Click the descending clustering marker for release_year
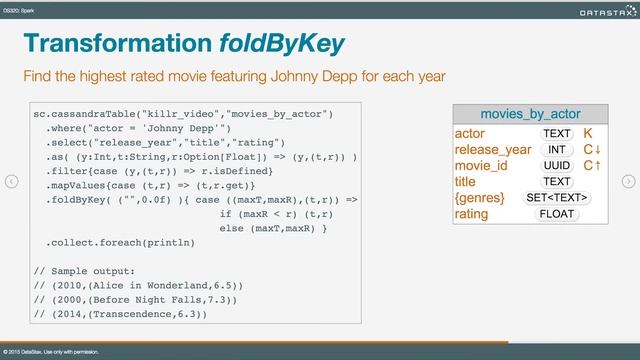Viewport: 640px width, 360px height. tap(592, 149)
